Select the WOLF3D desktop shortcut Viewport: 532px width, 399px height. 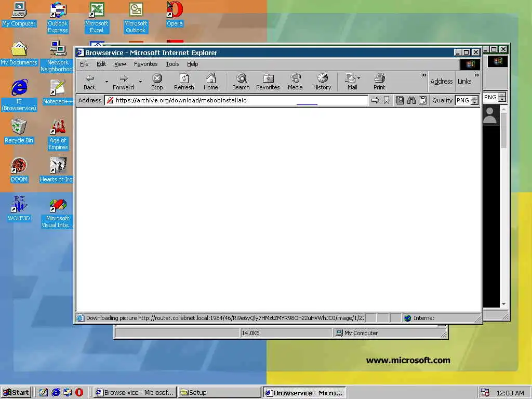coord(19,209)
